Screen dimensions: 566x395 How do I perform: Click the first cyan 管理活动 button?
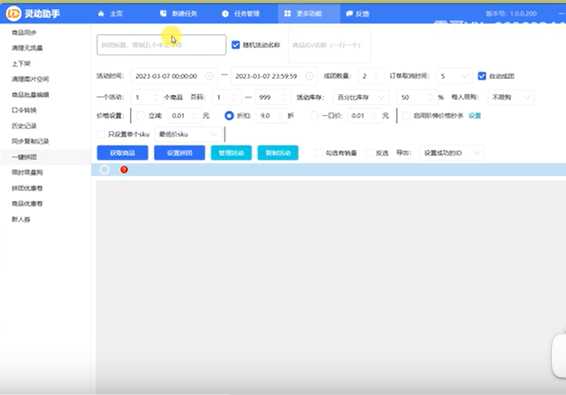tap(231, 153)
